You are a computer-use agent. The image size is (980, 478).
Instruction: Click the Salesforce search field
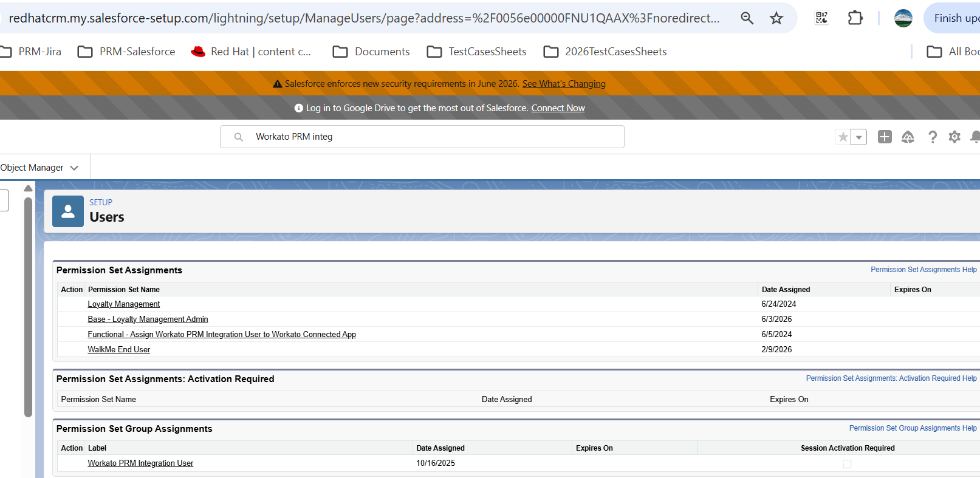(x=422, y=137)
